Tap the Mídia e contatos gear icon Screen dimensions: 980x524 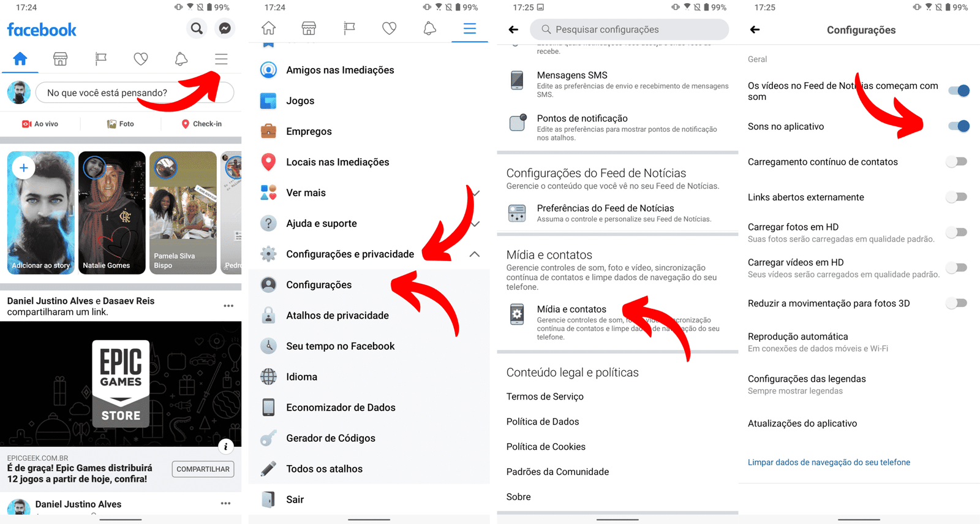coord(517,314)
